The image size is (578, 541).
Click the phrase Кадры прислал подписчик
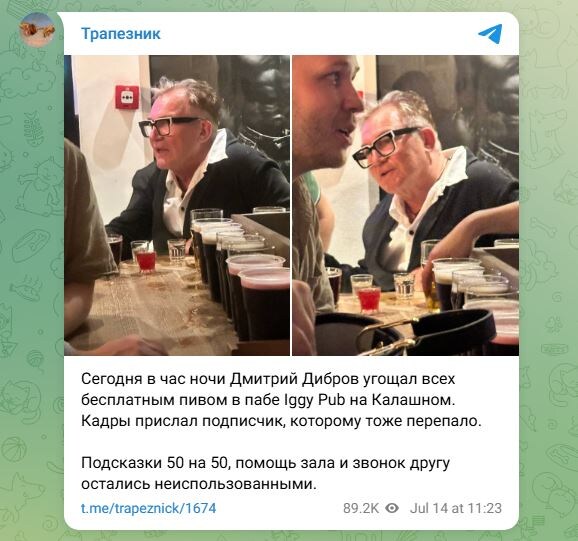point(184,421)
